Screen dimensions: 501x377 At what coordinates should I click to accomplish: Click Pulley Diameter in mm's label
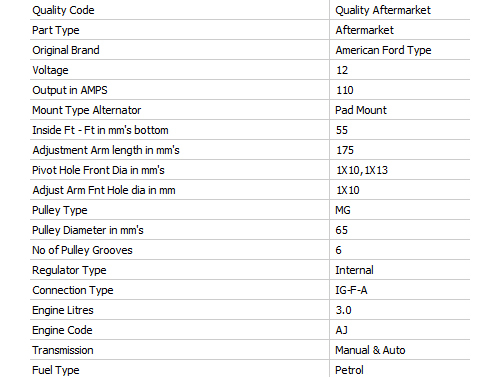point(88,230)
